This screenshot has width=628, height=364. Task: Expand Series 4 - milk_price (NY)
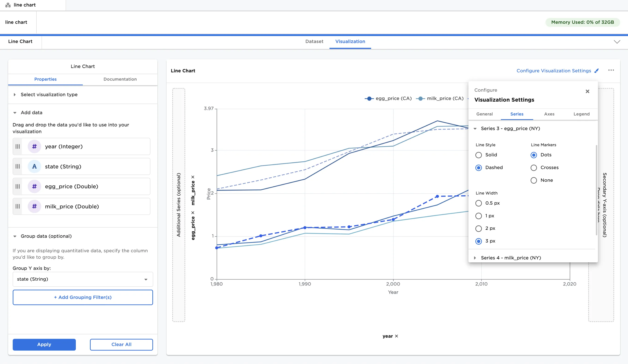[x=475, y=258]
